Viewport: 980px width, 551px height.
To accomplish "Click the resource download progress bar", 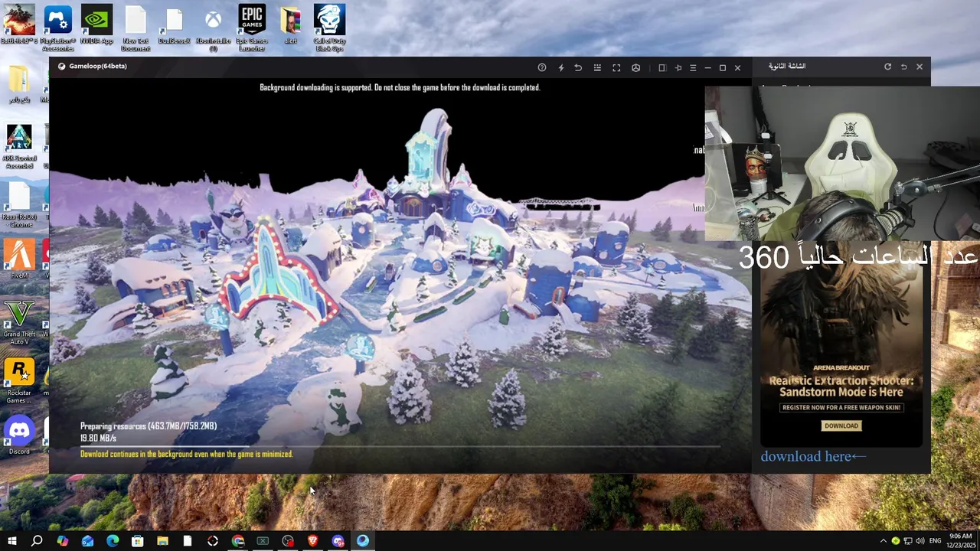I will [x=400, y=446].
